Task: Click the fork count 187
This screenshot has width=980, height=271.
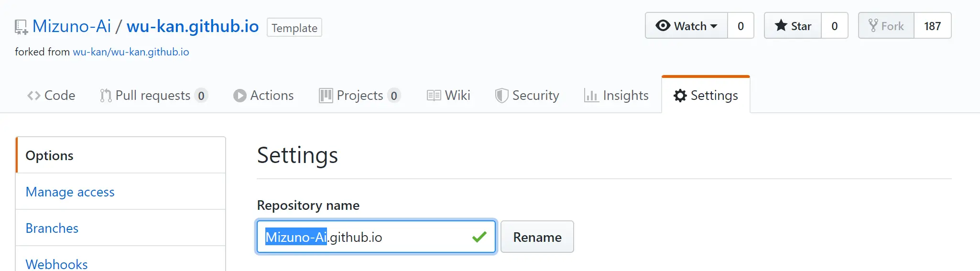Action: (932, 26)
